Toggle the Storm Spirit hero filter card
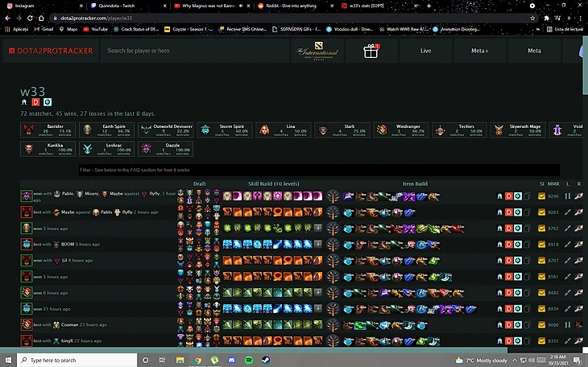Image resolution: width=588 pixels, height=367 pixels. (x=225, y=130)
